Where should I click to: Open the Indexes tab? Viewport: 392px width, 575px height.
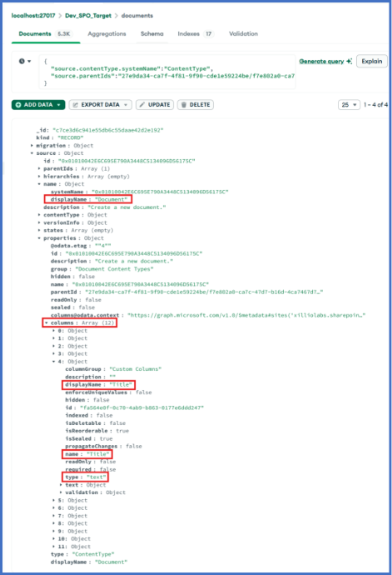[196, 33]
